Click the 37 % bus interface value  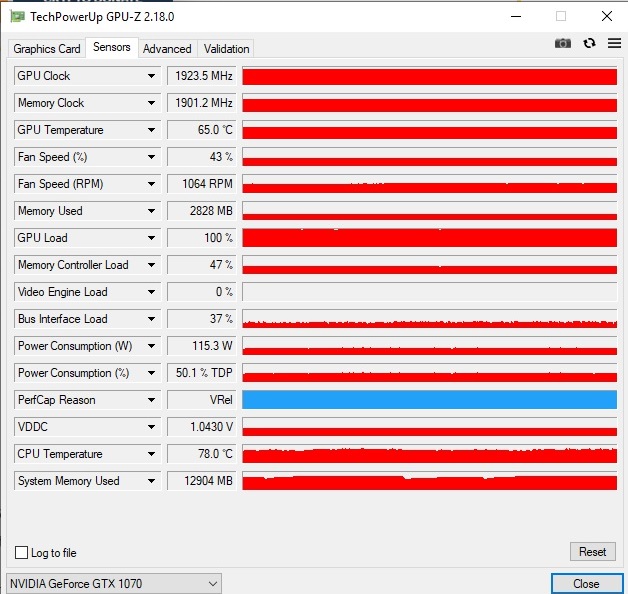[201, 319]
